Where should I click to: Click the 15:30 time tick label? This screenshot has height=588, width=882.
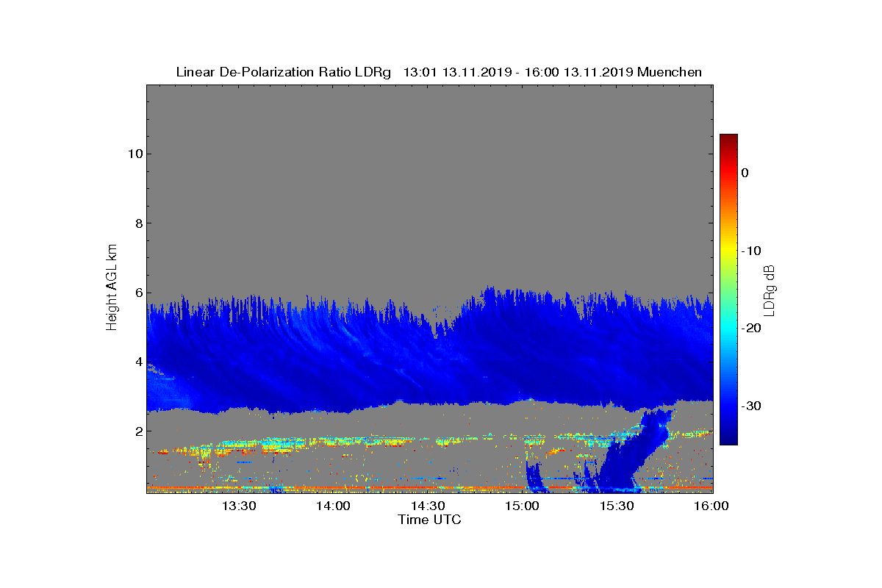pyautogui.click(x=617, y=506)
